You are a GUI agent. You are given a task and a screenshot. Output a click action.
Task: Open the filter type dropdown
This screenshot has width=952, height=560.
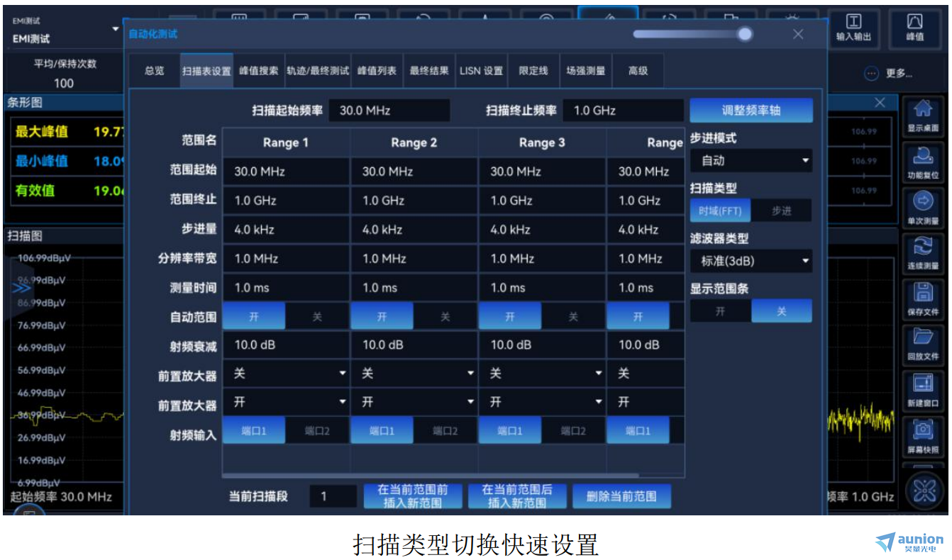tap(751, 261)
